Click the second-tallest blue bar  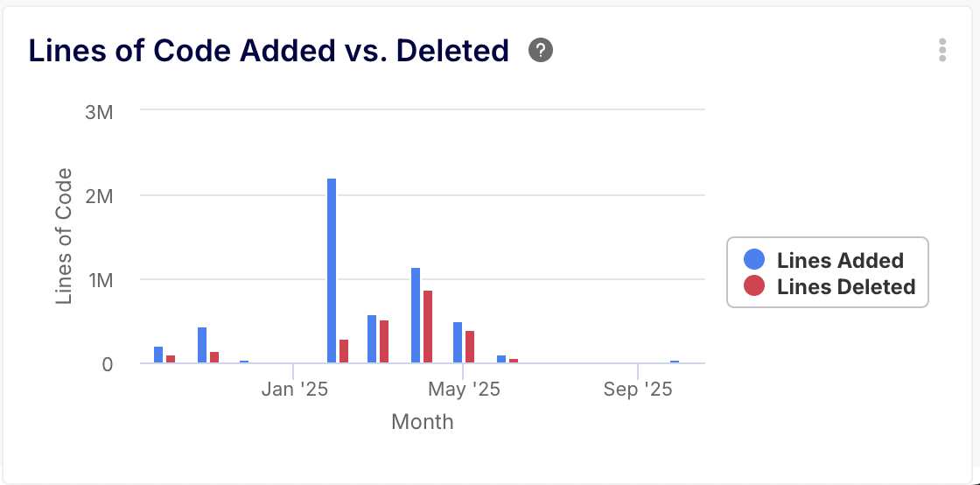(x=416, y=315)
